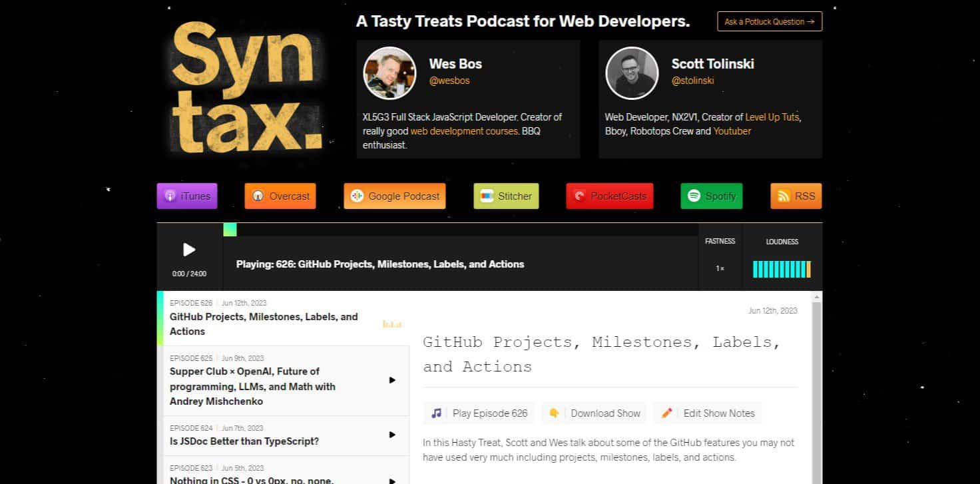Open the show in Overcast
This screenshot has height=484, width=980.
[x=280, y=196]
